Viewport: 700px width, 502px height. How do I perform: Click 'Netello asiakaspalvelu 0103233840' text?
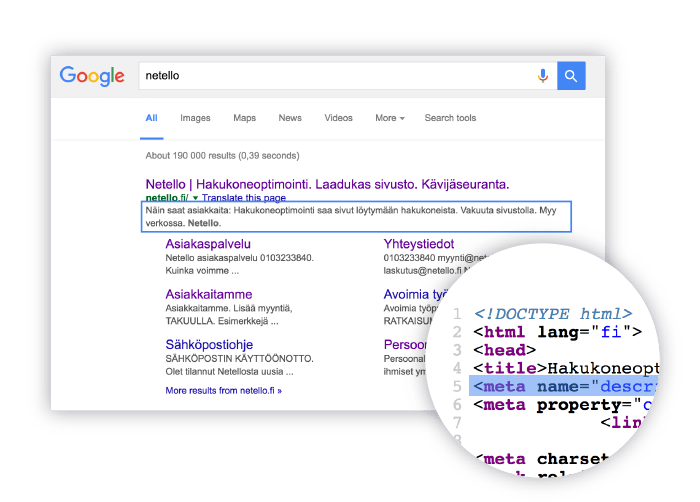pos(239,258)
